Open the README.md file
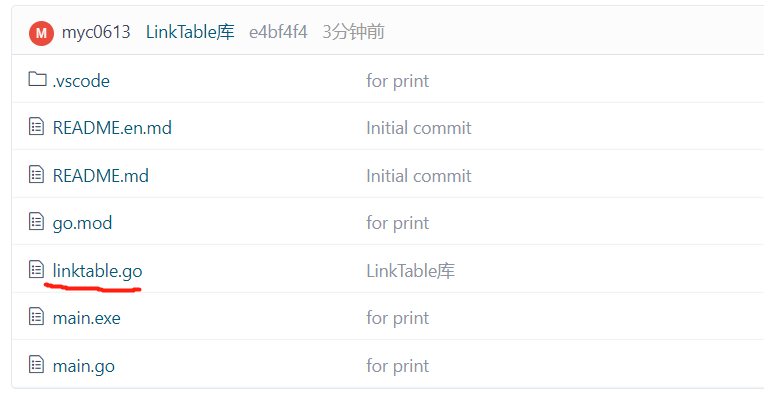Screen dimensions: 764x410 click(100, 175)
